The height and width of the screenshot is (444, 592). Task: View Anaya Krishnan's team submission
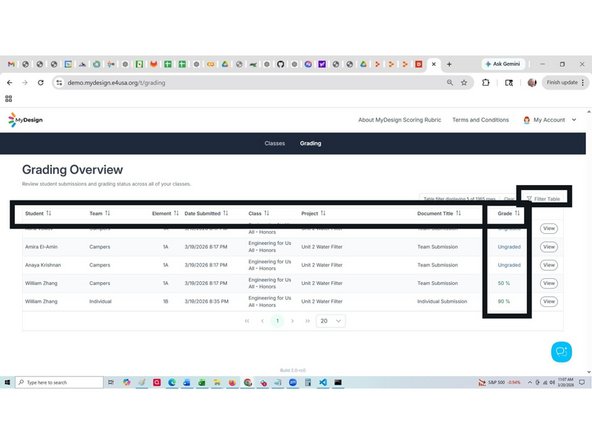549,265
